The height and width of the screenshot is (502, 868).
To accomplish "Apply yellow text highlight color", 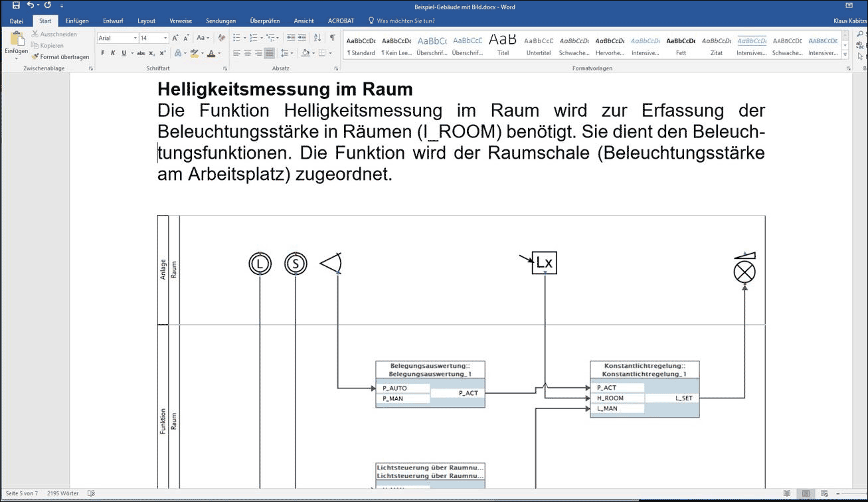I will pyautogui.click(x=193, y=53).
